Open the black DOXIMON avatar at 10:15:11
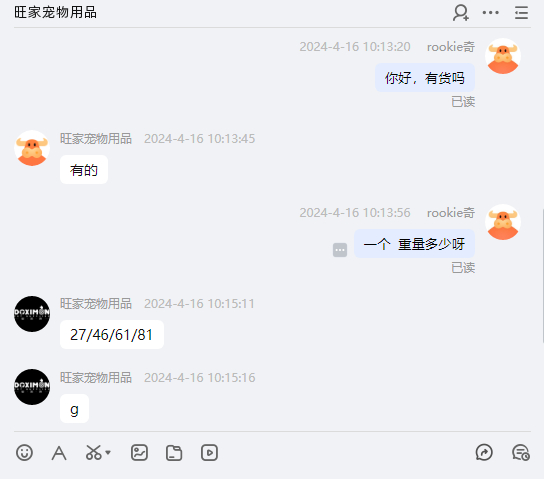The width and height of the screenshot is (544, 479). coord(32,314)
